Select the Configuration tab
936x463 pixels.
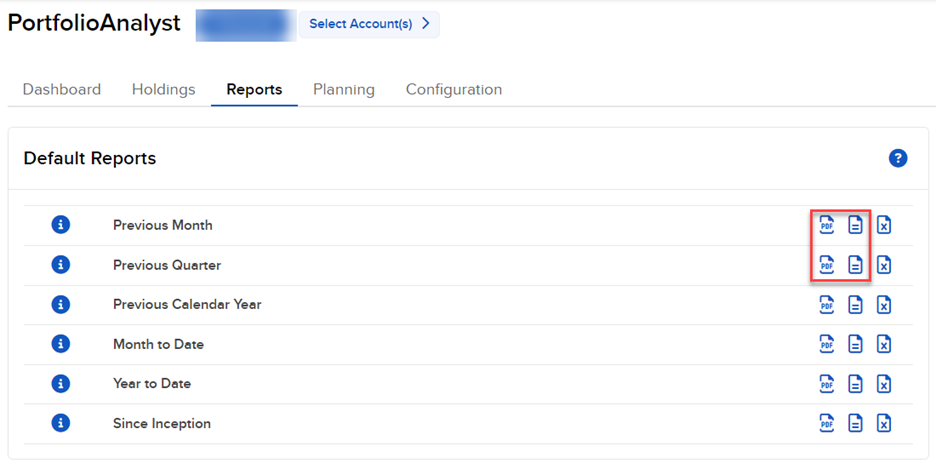tap(454, 89)
